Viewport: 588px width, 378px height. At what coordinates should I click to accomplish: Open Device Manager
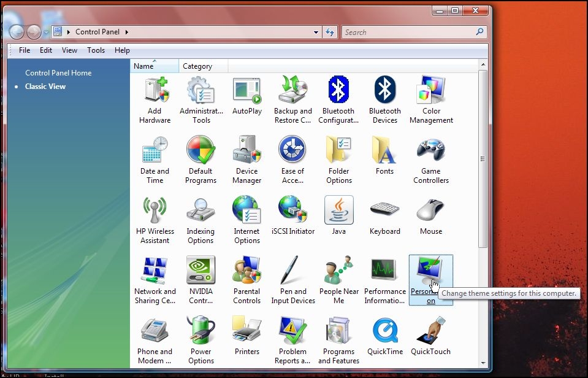click(x=246, y=160)
